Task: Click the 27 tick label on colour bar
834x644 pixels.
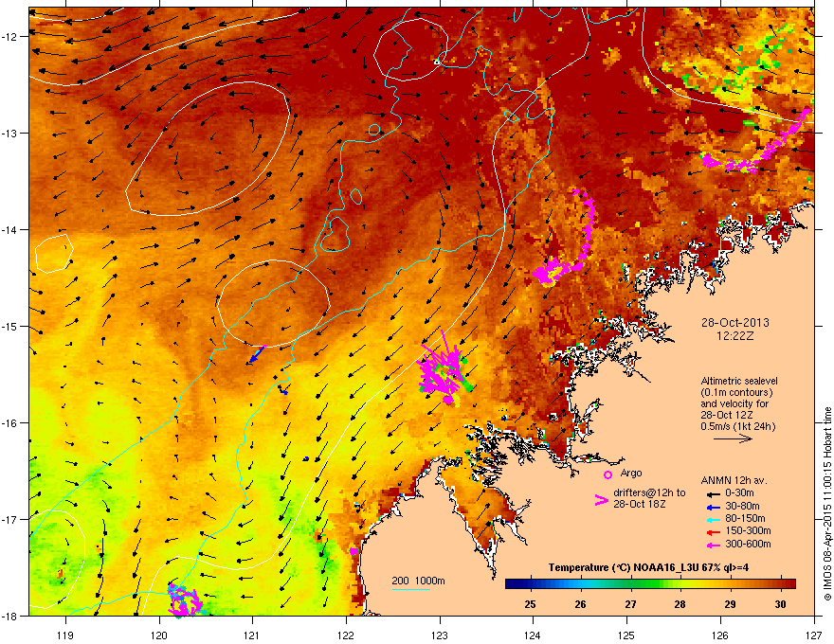Action: pos(630,604)
